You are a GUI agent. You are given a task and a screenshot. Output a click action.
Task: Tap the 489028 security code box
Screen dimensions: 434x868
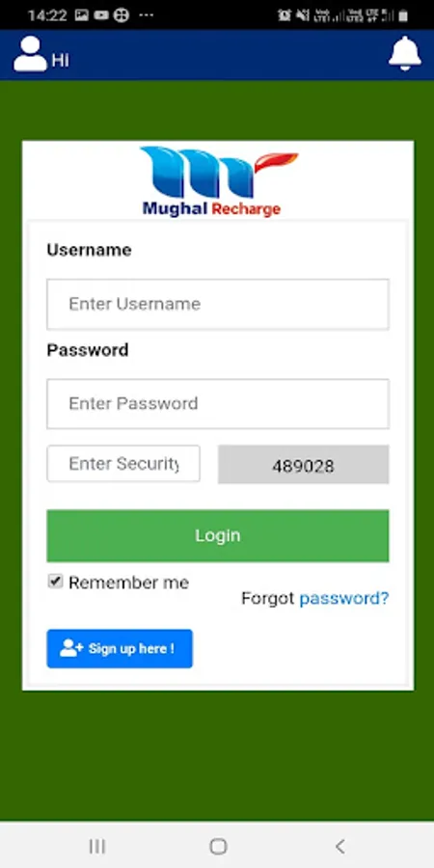304,465
